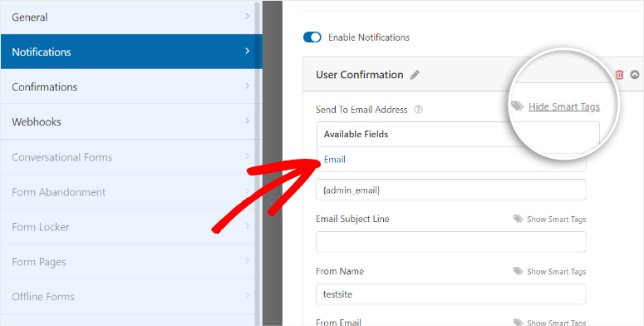Click the Email Subject Line input field
Screen dimensions: 644x326
[451, 242]
